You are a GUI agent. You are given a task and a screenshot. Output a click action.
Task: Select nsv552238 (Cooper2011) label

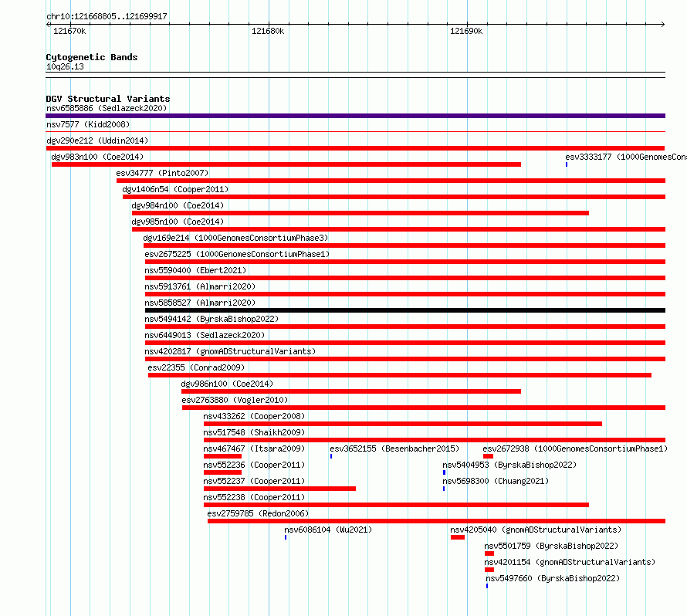click(x=254, y=497)
